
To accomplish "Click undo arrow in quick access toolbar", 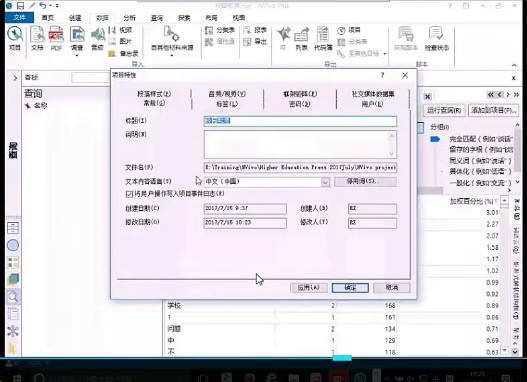I will point(43,5).
